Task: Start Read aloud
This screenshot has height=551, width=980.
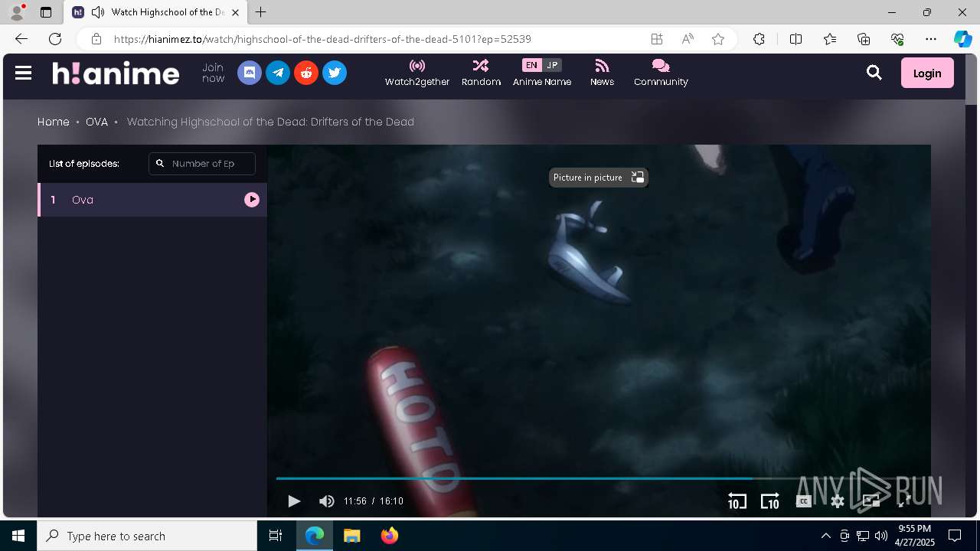Action: point(688,39)
